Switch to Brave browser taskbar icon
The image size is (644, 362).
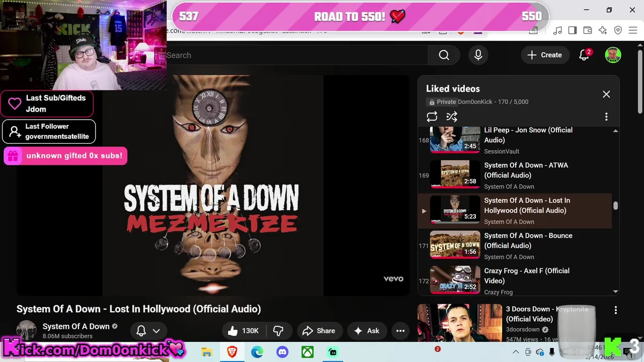coord(232,352)
